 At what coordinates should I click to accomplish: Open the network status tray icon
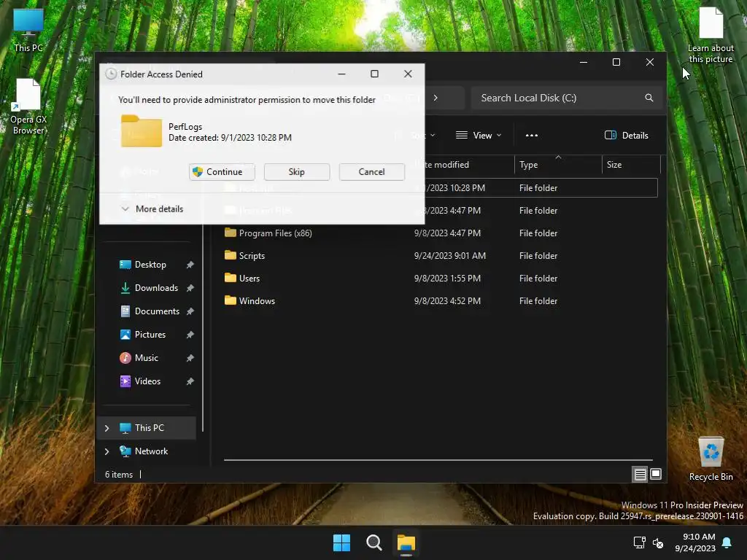(x=639, y=542)
